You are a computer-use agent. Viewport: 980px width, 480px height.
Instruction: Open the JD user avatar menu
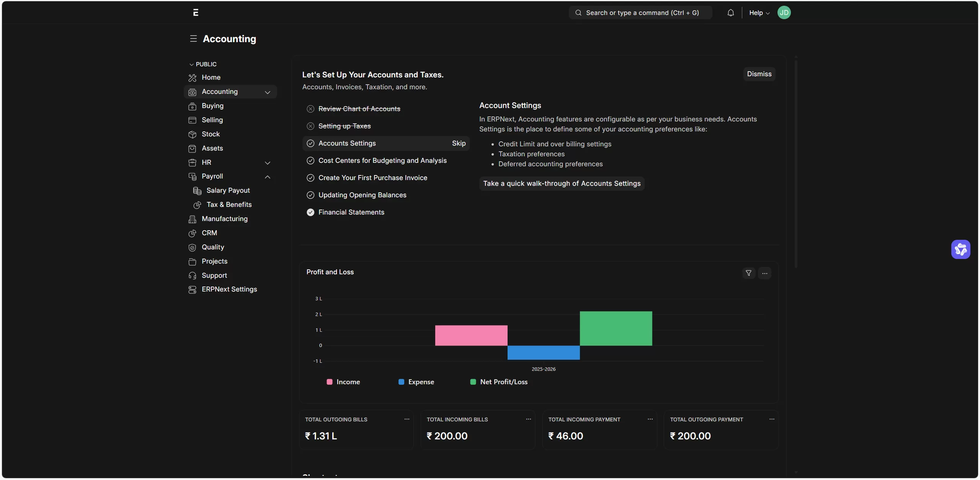pos(784,13)
